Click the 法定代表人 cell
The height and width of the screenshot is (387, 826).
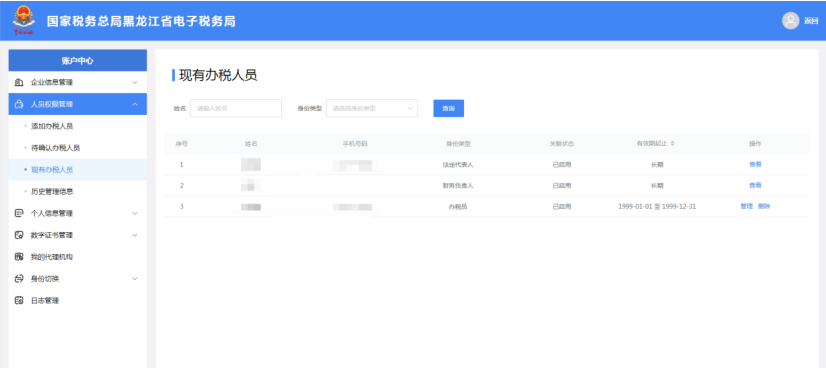tap(458, 164)
